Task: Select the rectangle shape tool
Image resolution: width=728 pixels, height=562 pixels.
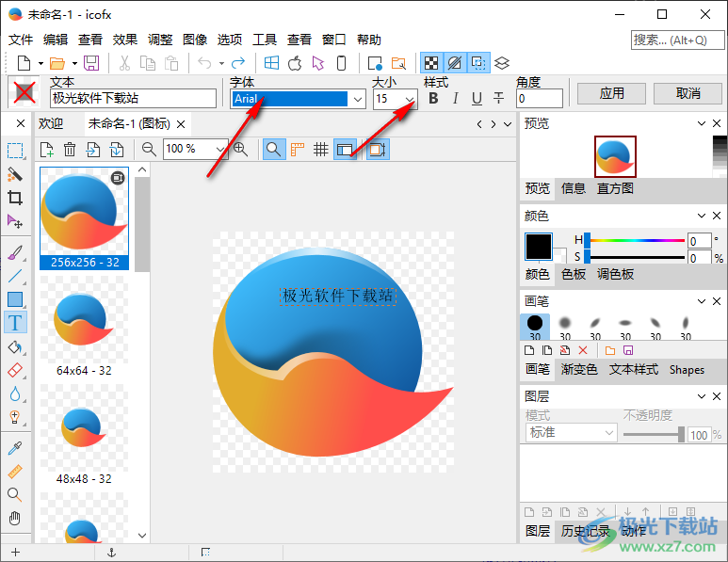Action: 15,299
